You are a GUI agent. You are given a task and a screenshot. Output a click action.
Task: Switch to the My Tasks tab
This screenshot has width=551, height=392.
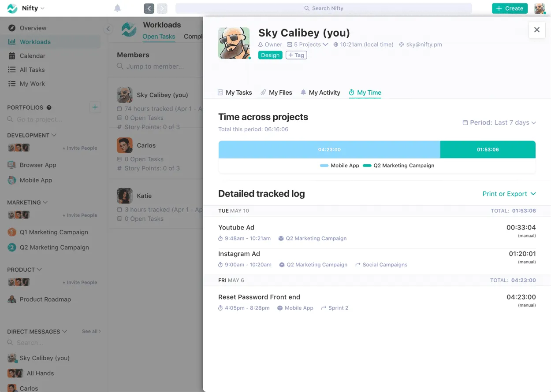coord(238,92)
